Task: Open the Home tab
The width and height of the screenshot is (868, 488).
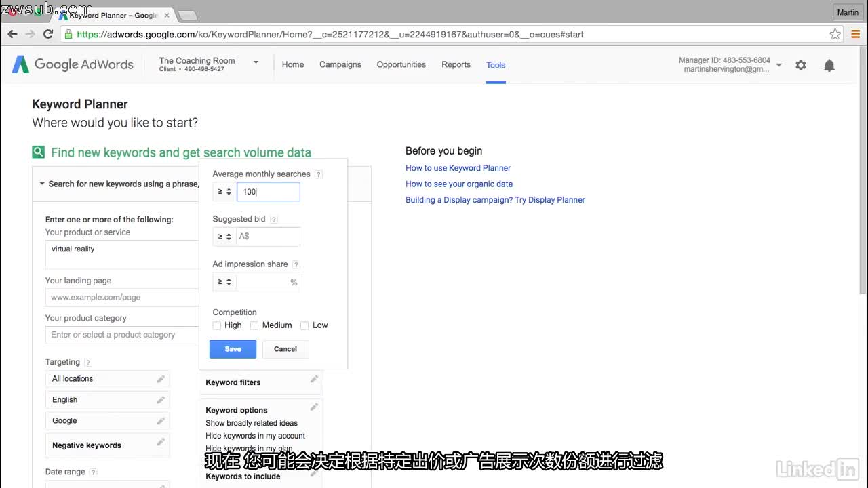Action: coord(293,64)
